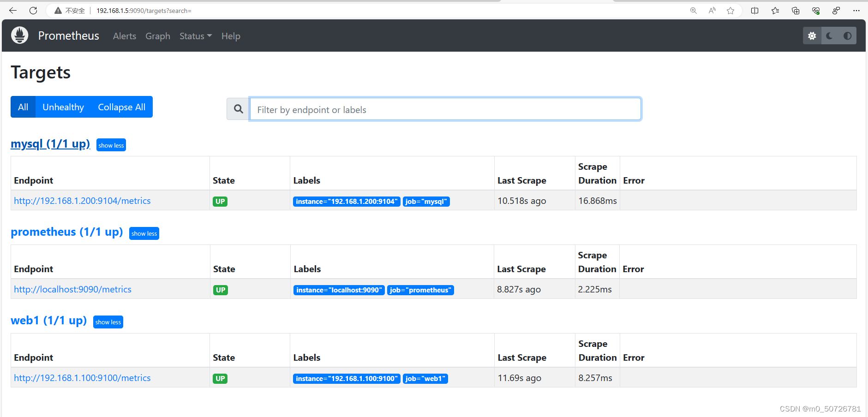Screen dimensions: 868x417
Task: Switch to dark theme moon icon
Action: click(x=830, y=36)
